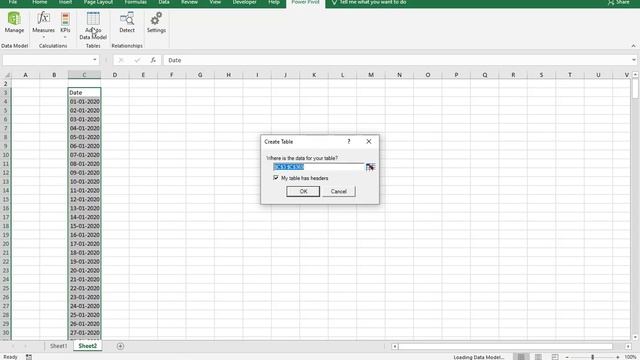Zoom in with the plus button
This screenshot has width=640, height=360.
tap(618, 357)
